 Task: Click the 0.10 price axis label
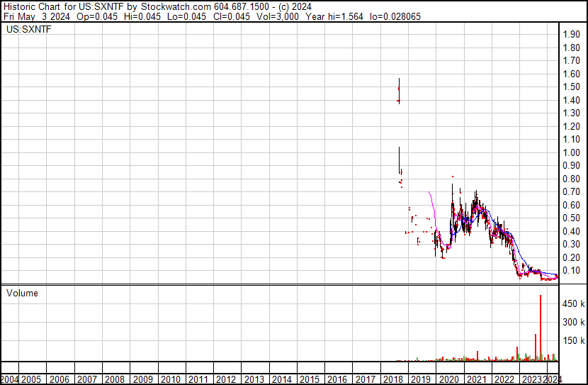coord(571,271)
